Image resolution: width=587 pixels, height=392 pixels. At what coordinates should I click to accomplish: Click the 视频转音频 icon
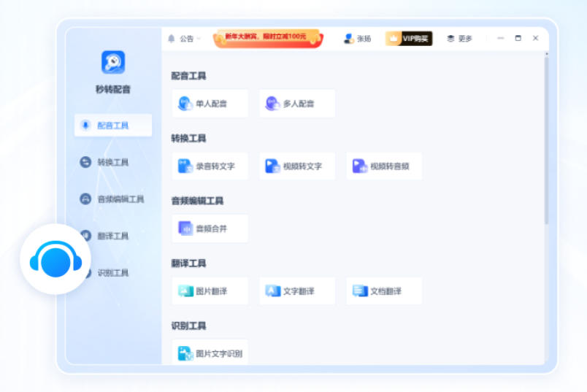pos(359,166)
